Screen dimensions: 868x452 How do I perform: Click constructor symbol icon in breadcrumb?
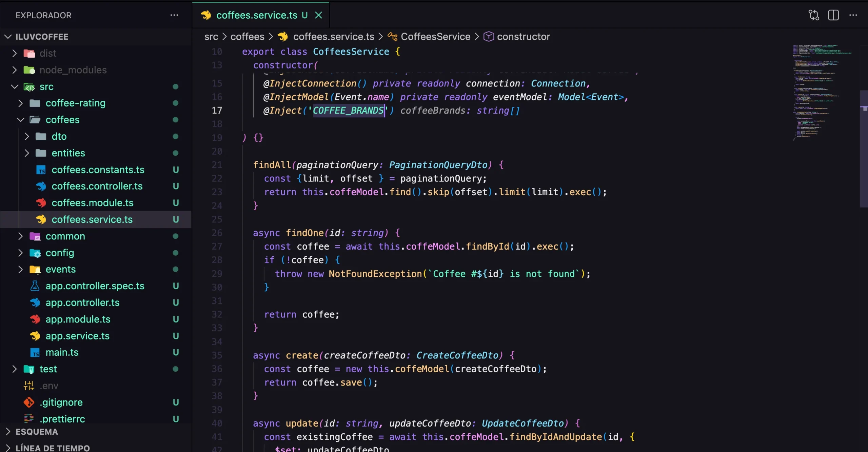pyautogui.click(x=488, y=37)
